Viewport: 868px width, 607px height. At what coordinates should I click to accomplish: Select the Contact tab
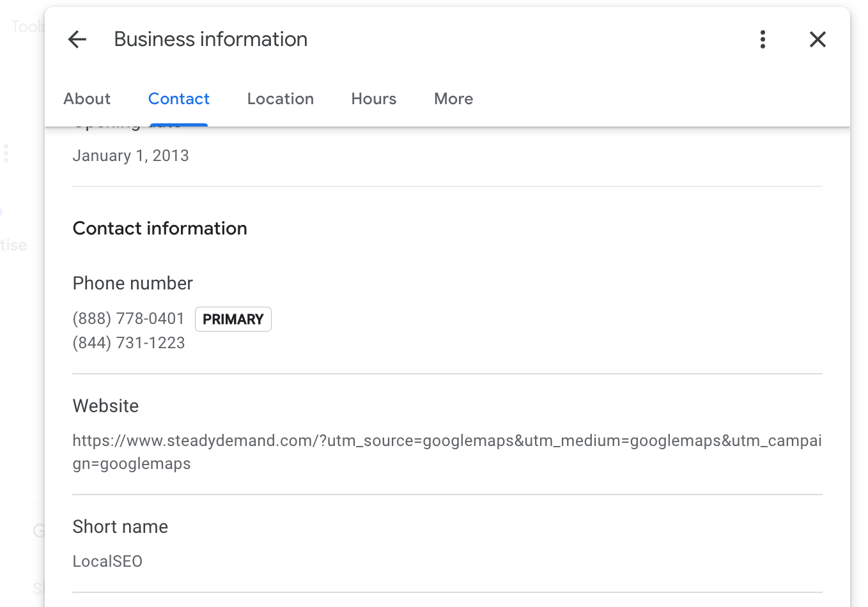[179, 99]
